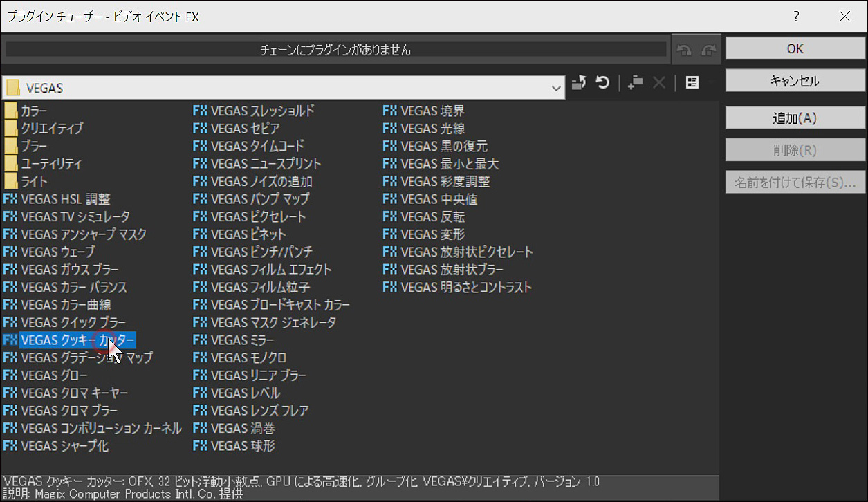Image resolution: width=868 pixels, height=502 pixels.
Task: Select VEGAS モノクロ
Action: click(x=240, y=358)
